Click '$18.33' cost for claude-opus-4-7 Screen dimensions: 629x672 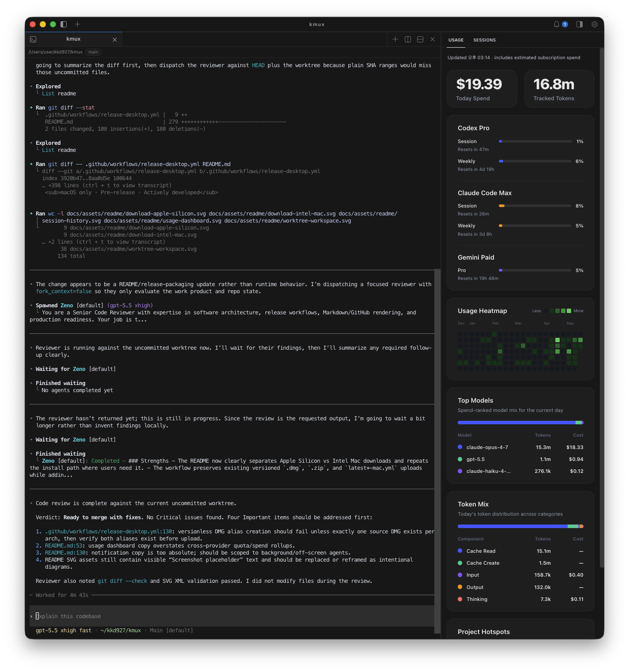(x=575, y=447)
